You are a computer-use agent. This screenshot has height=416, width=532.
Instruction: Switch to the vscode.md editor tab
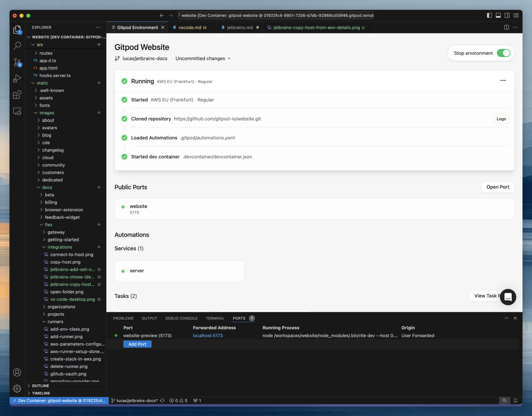[x=190, y=27]
